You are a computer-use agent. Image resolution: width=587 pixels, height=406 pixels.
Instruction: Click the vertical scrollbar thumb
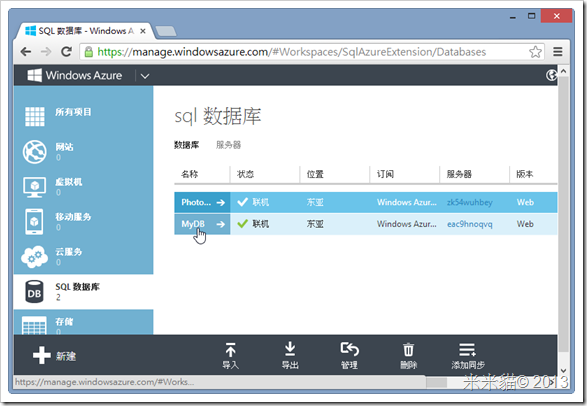[563, 214]
